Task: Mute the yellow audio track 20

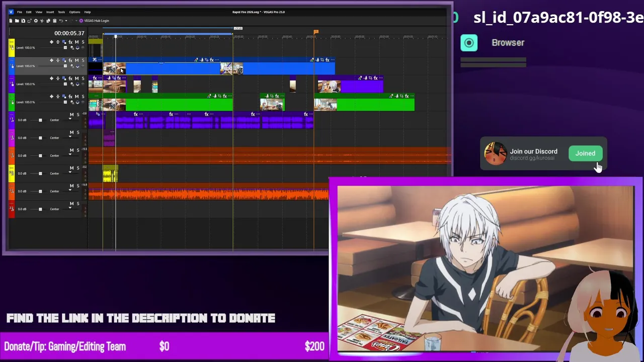Action: point(71,168)
